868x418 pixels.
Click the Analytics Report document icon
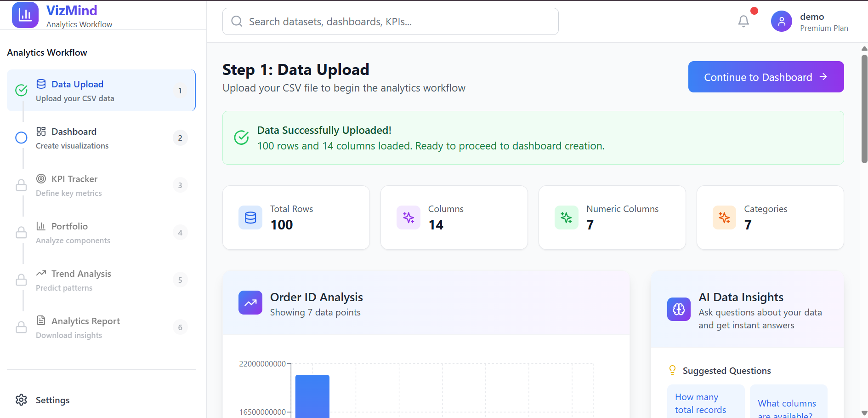(41, 321)
